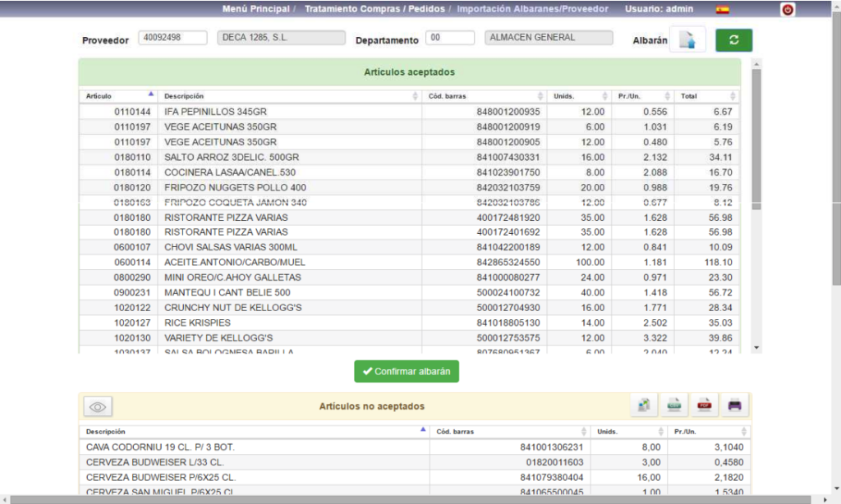Click the red power logout icon

(788, 10)
